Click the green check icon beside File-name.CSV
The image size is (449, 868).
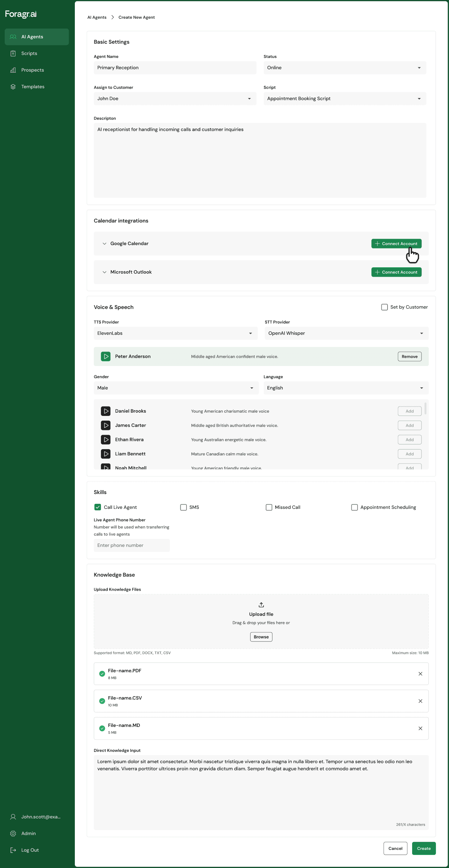point(102,701)
